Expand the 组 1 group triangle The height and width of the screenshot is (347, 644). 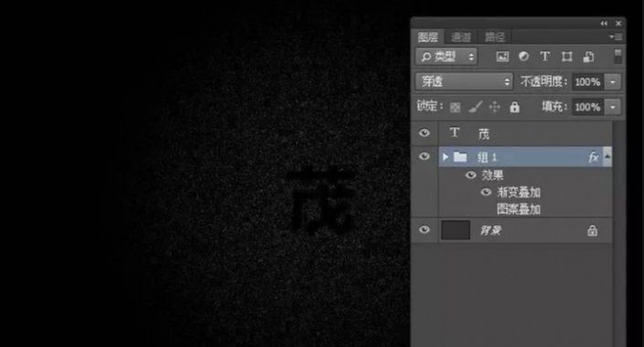[x=445, y=157]
